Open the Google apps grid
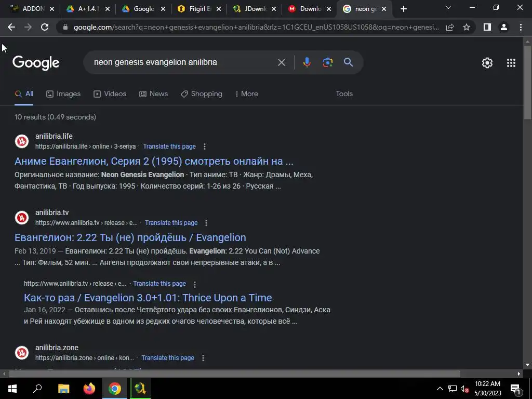The height and width of the screenshot is (399, 532). 511,63
